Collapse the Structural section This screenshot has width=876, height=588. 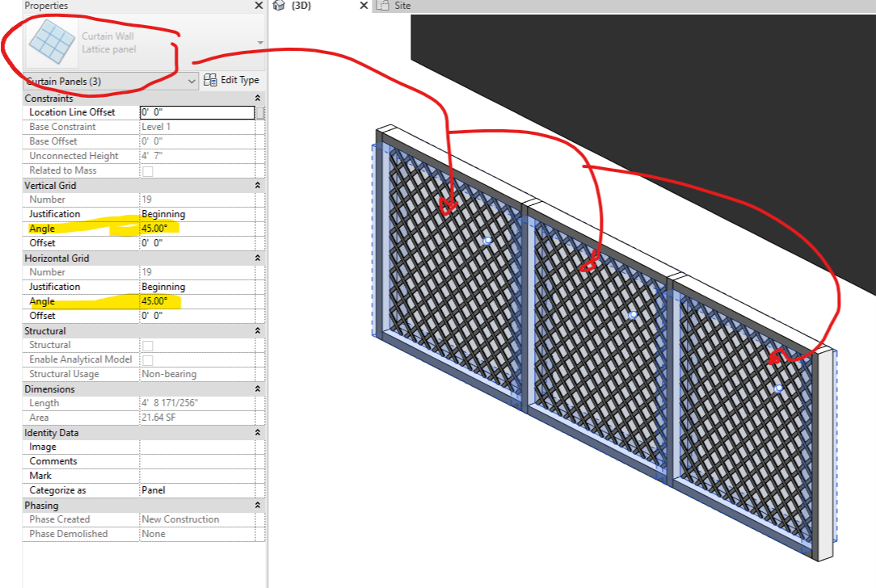[259, 330]
